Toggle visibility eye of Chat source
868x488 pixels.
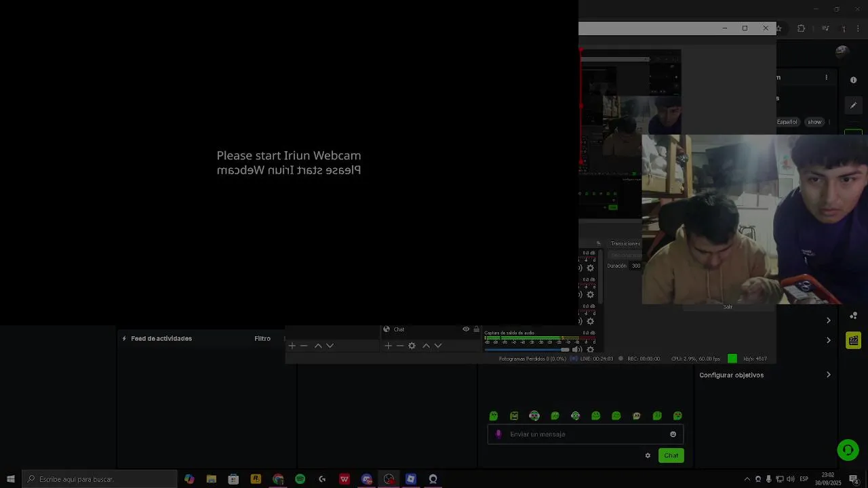(466, 329)
